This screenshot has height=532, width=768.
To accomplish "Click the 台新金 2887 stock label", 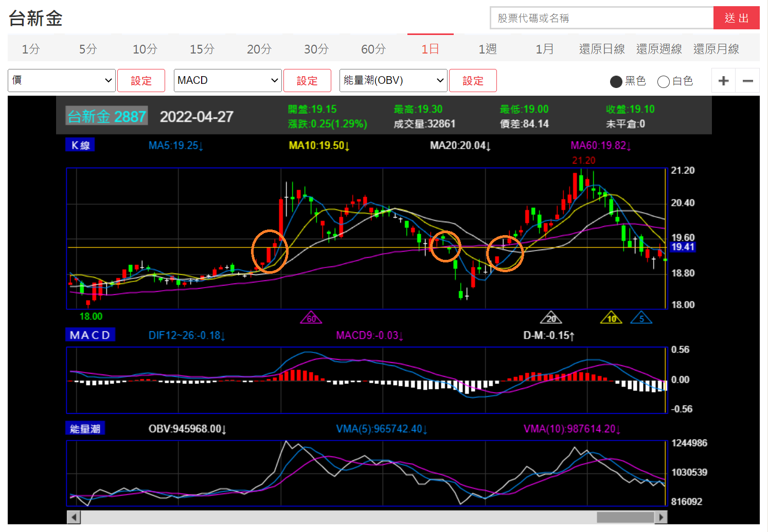I will 107,116.
